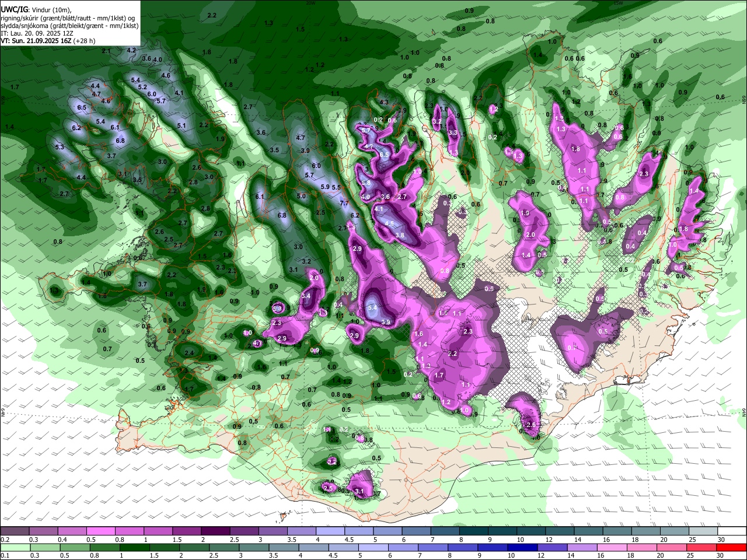The image size is (747, 560).
Task: Click the initial time 'IT: Lau. 20. 09. 2025 12Z'
Action: pos(37,33)
